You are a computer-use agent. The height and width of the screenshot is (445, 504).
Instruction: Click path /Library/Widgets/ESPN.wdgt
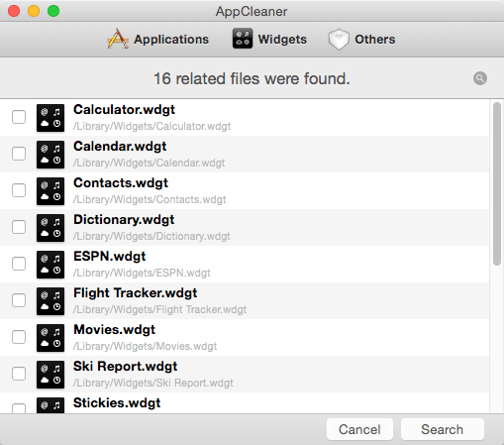coord(142,273)
